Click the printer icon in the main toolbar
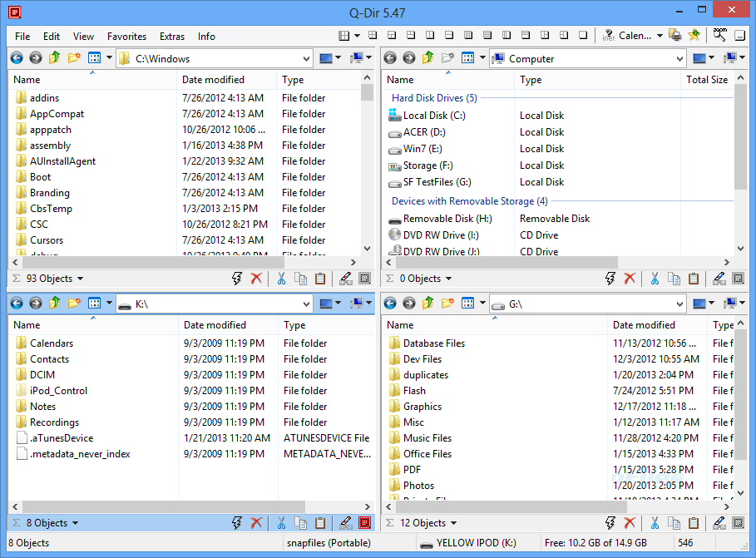Screen dimensions: 756x558 click(x=675, y=36)
